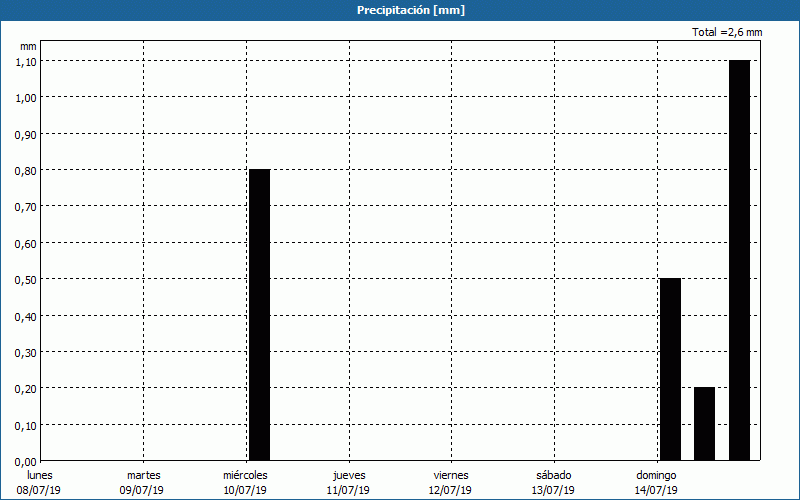
Task: Click the 1,10 y-axis value
Action: [25, 61]
